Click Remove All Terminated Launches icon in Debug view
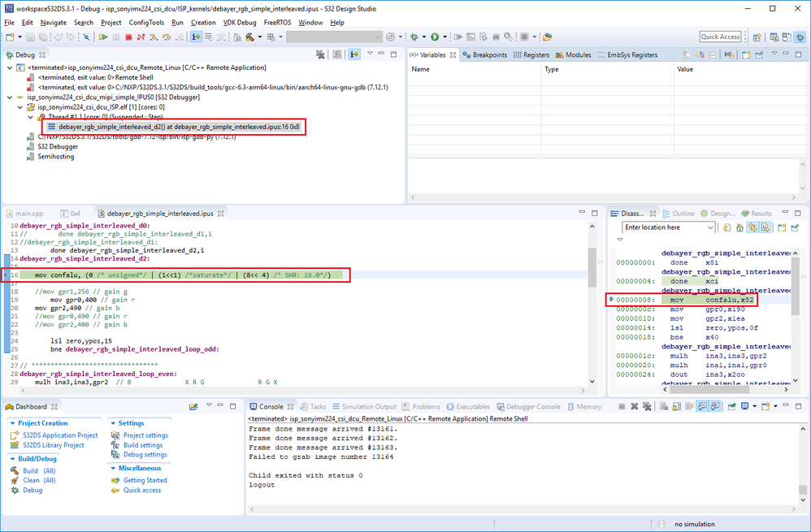811x532 pixels. 320,54
